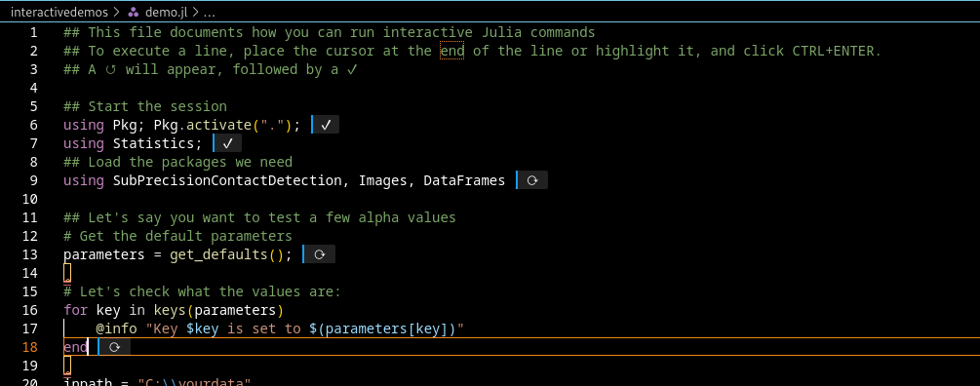The image size is (980, 386).
Task: Click line number 9 in the gutter
Action: point(33,180)
